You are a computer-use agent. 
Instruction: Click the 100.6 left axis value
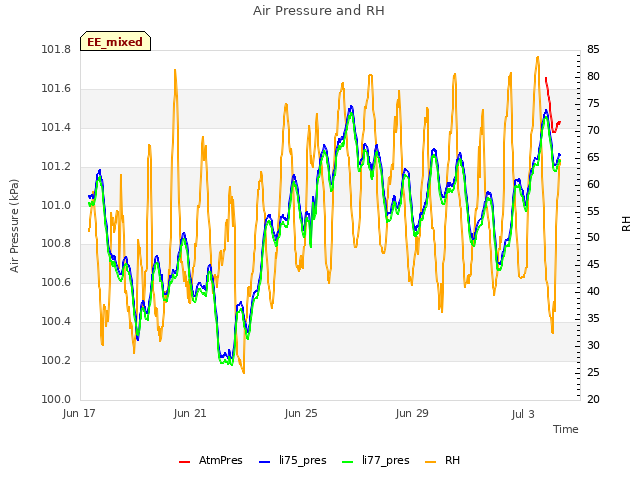[x=56, y=282]
